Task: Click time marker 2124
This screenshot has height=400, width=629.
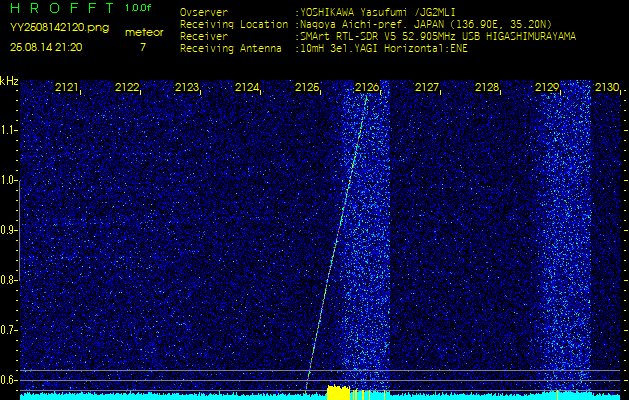Action: pyautogui.click(x=247, y=87)
